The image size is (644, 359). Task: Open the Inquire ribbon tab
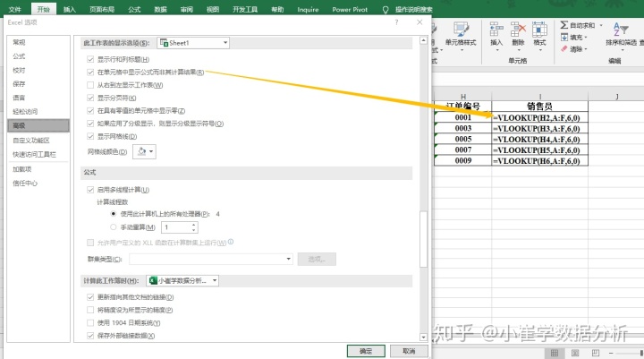coord(308,10)
